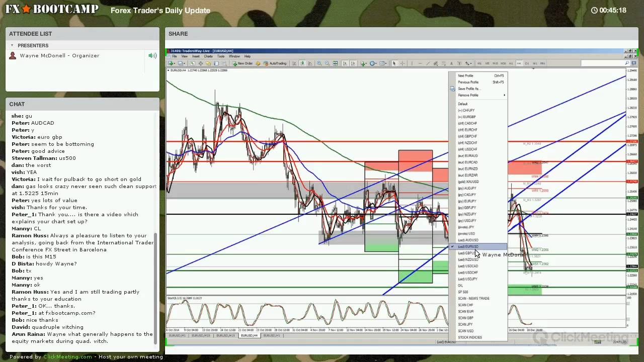644x362 pixels.
Task: Click Arun Raina's chat message
Action: click(82, 337)
